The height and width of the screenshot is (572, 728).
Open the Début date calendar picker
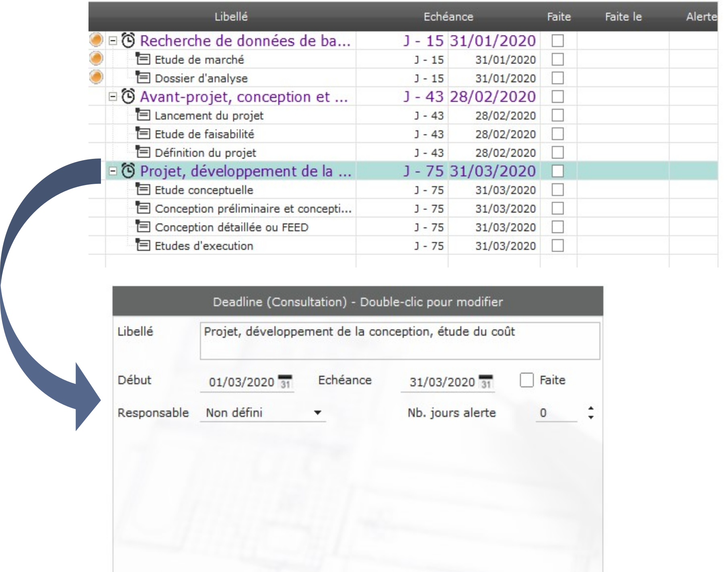(285, 381)
